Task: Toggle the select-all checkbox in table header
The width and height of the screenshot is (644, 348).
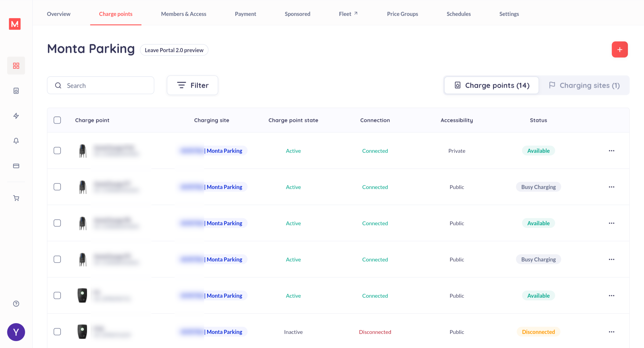Action: 57,120
